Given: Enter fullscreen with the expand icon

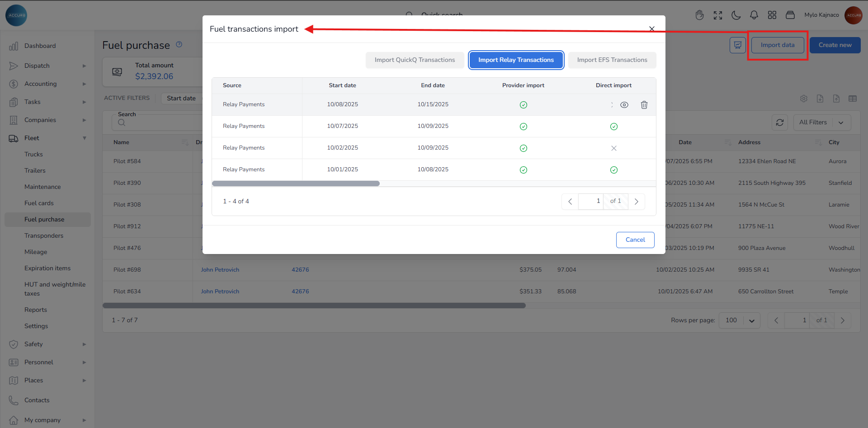Looking at the screenshot, I should [717, 15].
